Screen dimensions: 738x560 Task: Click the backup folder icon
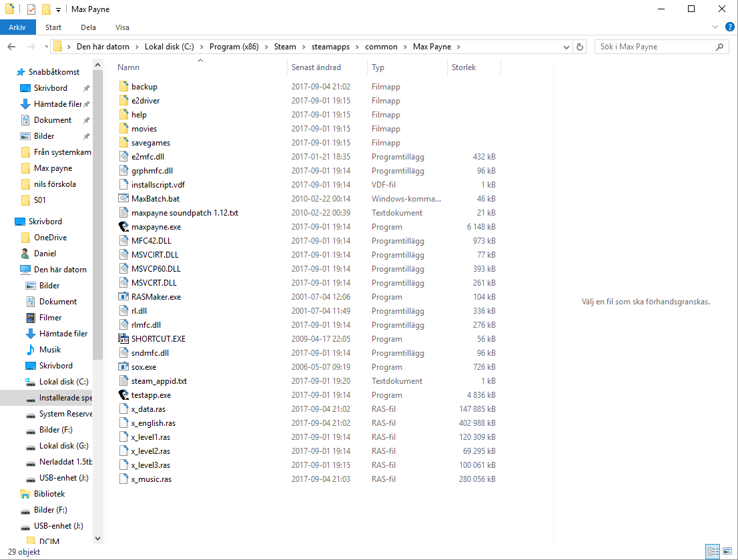click(x=123, y=87)
